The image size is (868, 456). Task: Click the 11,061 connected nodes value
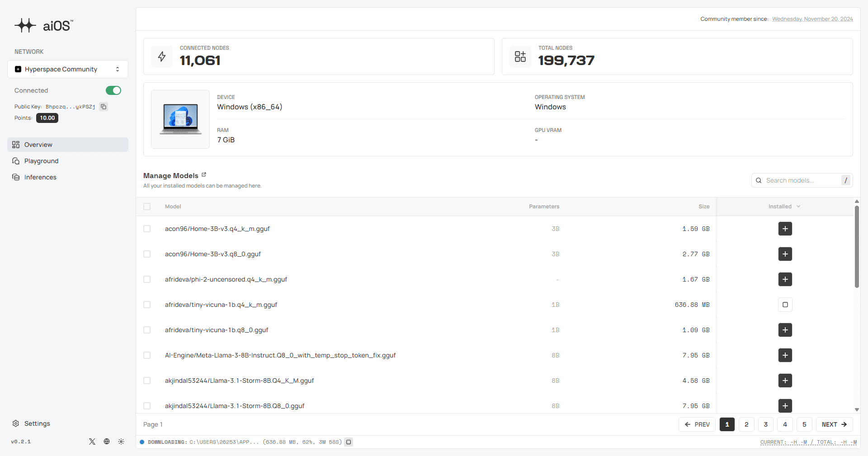[x=200, y=60]
